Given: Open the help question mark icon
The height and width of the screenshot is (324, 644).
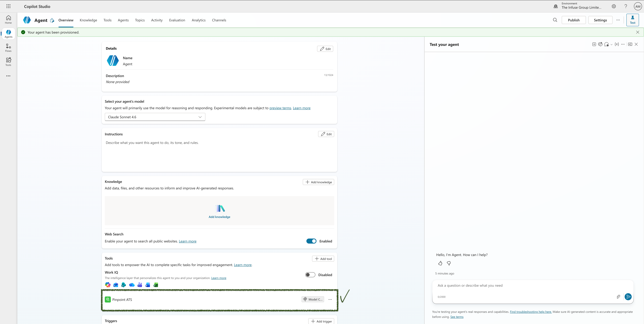Looking at the screenshot, I should 626,7.
